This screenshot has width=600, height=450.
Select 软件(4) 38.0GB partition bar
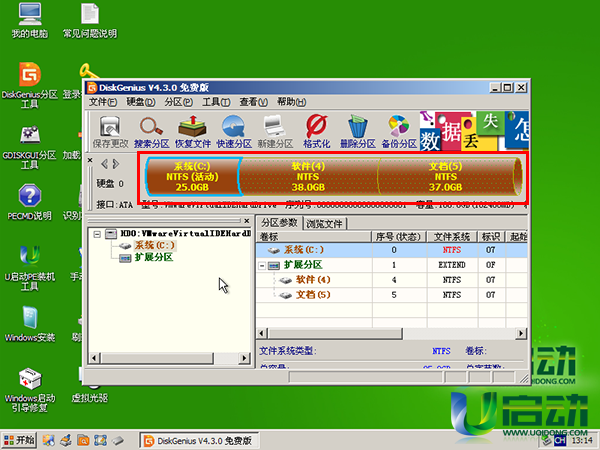308,177
